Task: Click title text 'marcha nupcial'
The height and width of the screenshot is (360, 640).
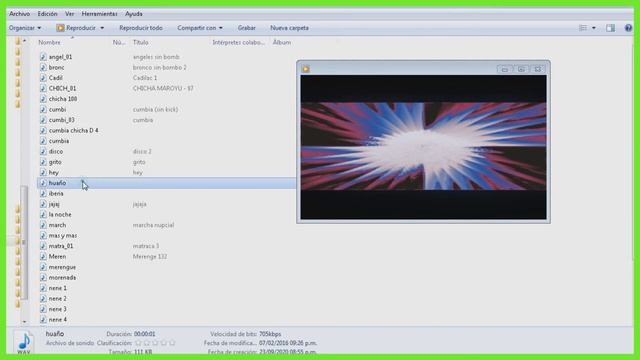Action: (153, 225)
